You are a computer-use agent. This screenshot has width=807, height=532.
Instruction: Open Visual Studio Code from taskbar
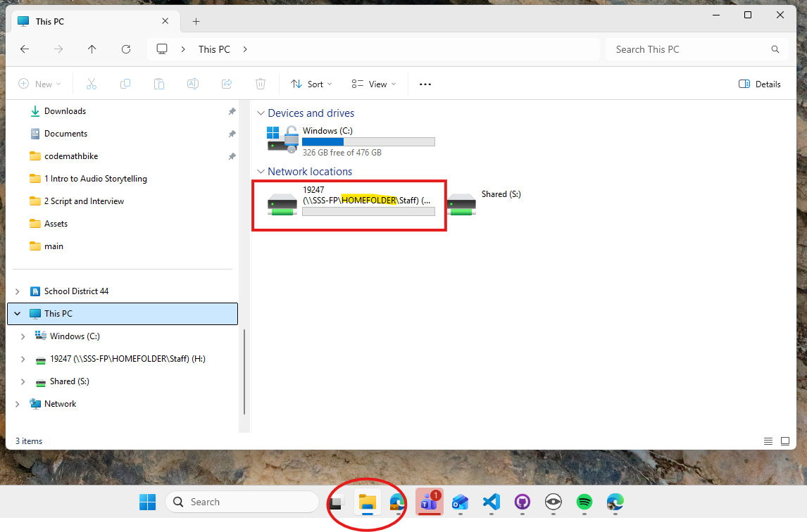492,502
